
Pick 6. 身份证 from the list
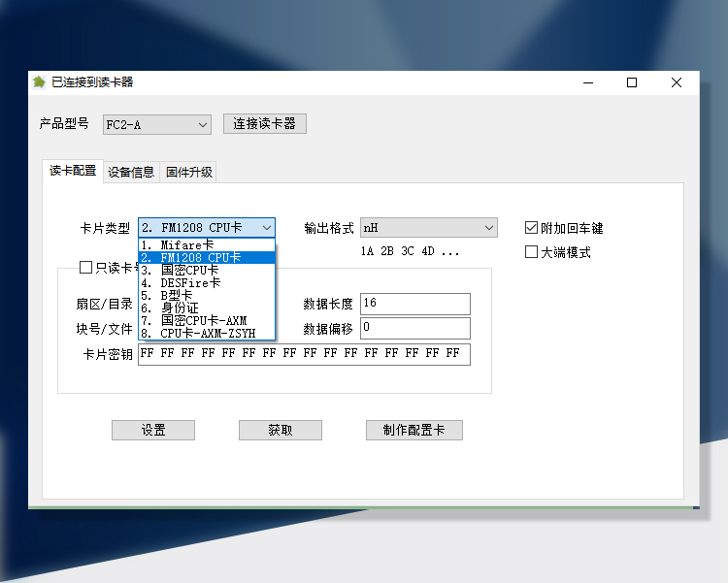207,308
